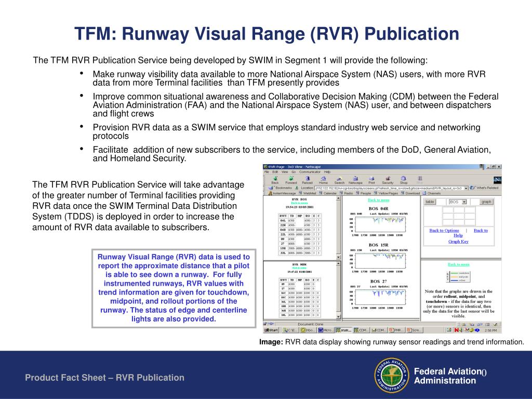Follow the Graph Key link
Image resolution: width=532 pixels, height=399 pixels.
[458, 242]
